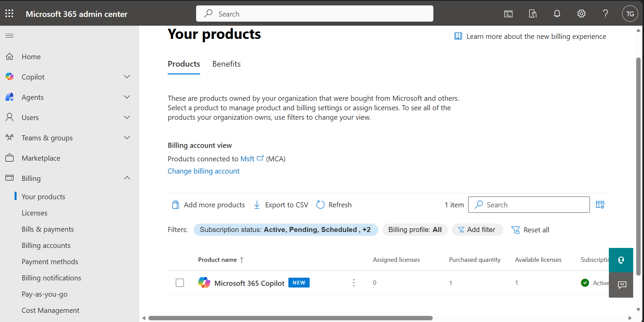The height and width of the screenshot is (322, 644).
Task: Click the Users person icon
Action: pos(9,117)
